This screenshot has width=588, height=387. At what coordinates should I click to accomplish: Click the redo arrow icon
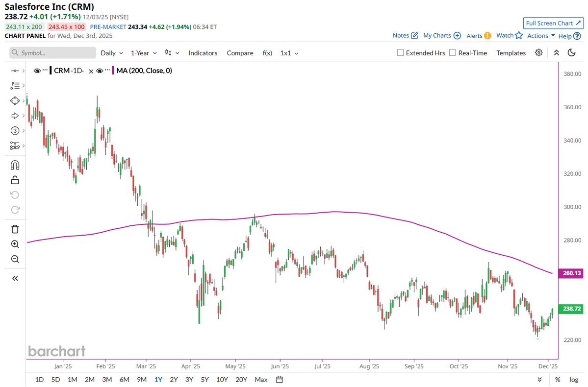click(15, 210)
